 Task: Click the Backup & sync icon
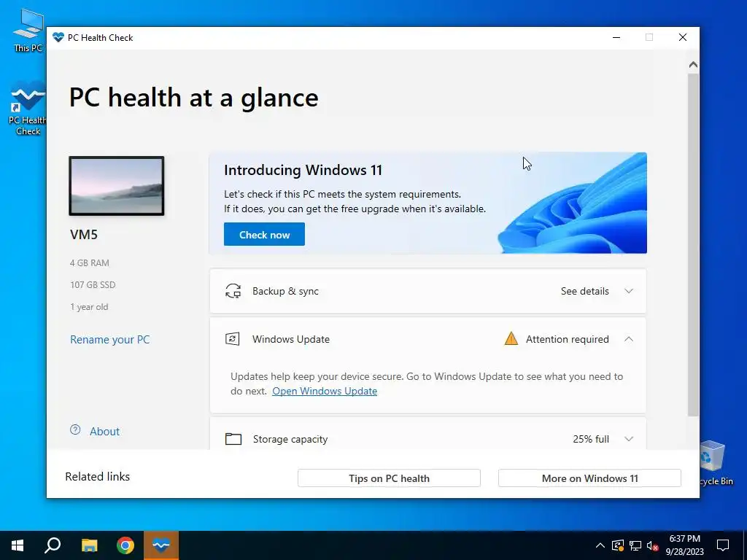click(233, 291)
